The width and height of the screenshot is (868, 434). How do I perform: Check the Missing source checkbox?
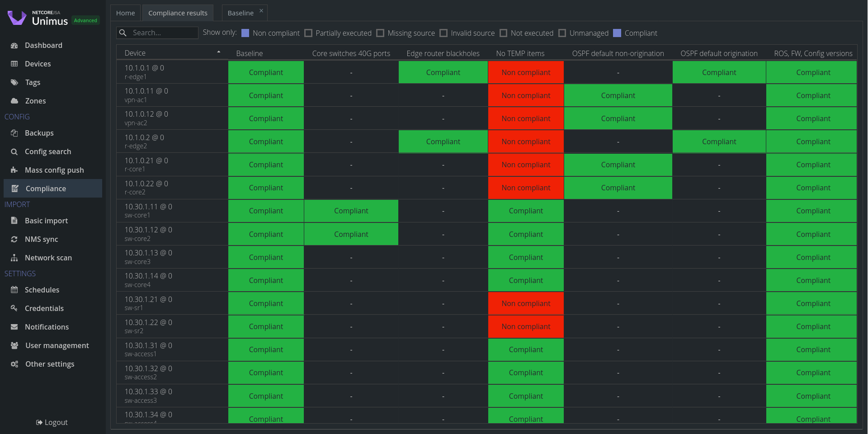[380, 33]
